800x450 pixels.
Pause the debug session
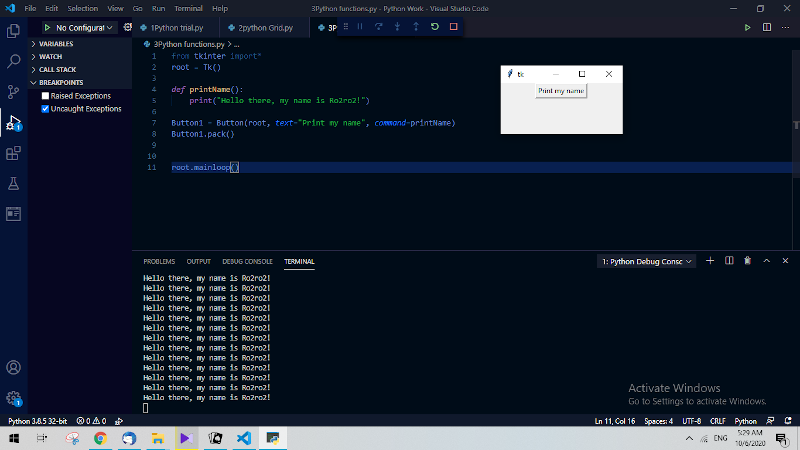coord(360,27)
